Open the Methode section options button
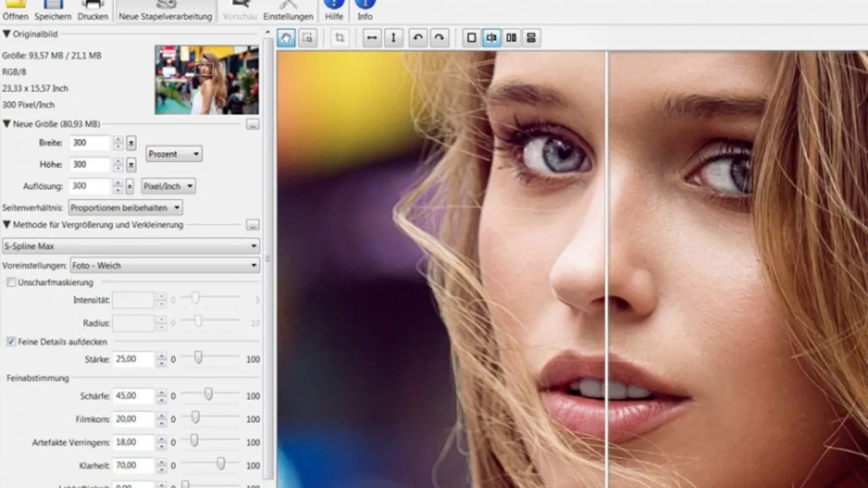Image resolution: width=868 pixels, height=488 pixels. (x=252, y=225)
